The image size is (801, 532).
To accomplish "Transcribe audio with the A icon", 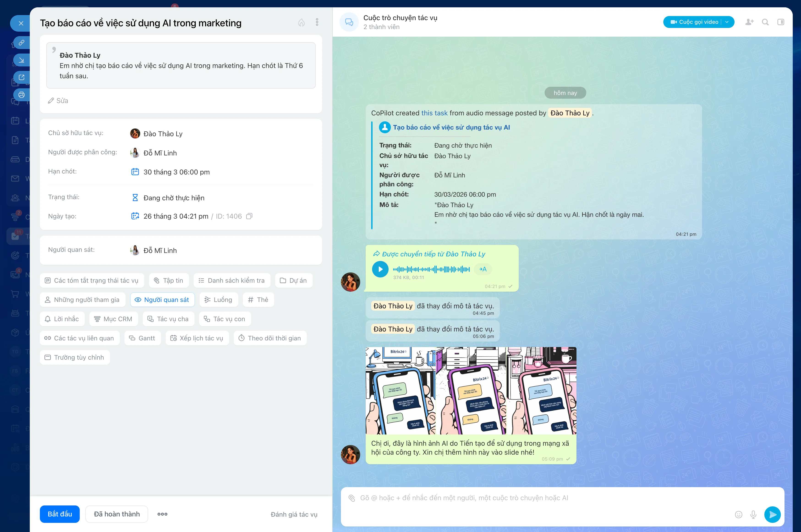I will tap(483, 269).
